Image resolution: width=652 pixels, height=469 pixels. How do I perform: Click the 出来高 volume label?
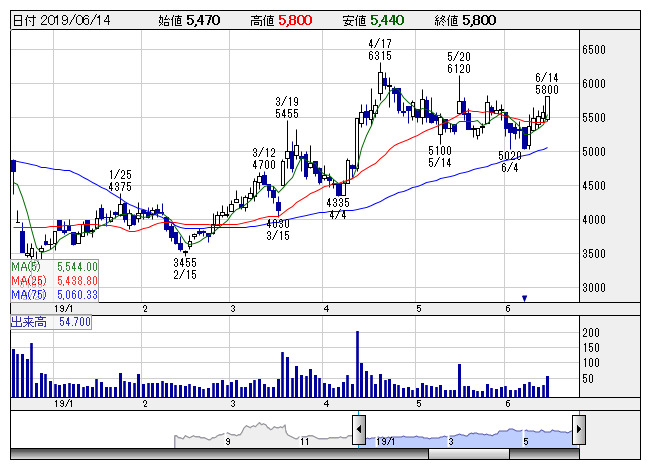click(28, 322)
